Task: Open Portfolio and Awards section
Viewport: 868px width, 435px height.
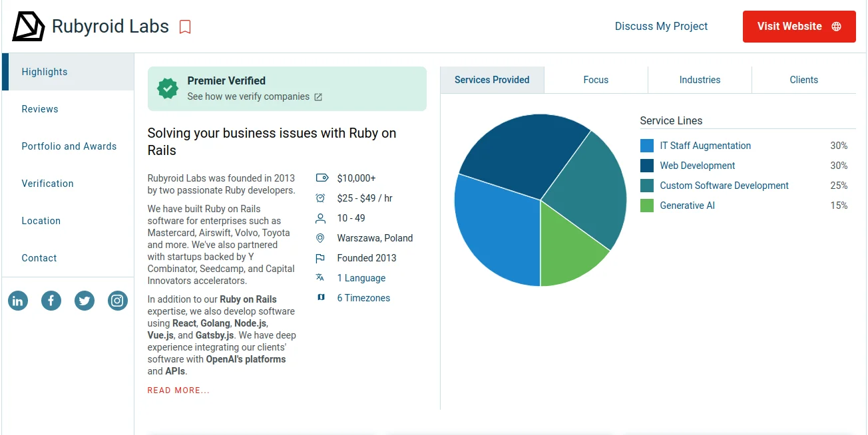Action: (68, 146)
